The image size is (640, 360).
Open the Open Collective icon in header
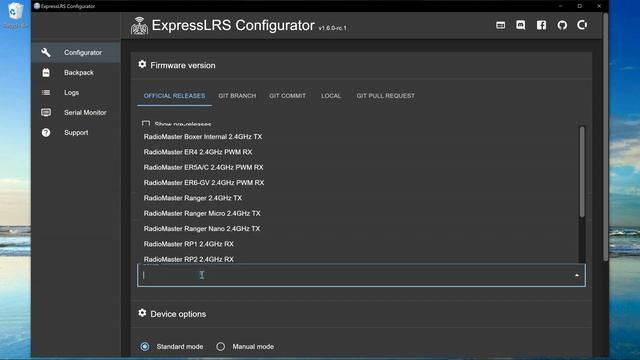click(582, 25)
